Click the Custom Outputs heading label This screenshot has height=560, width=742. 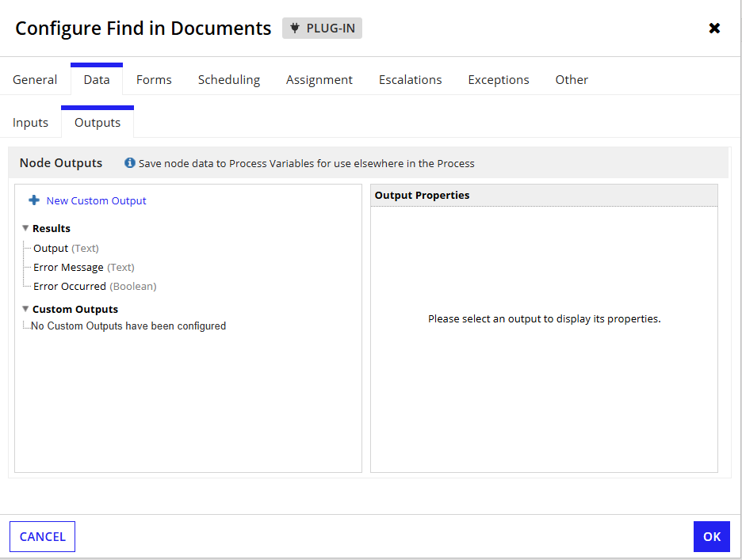coord(75,310)
